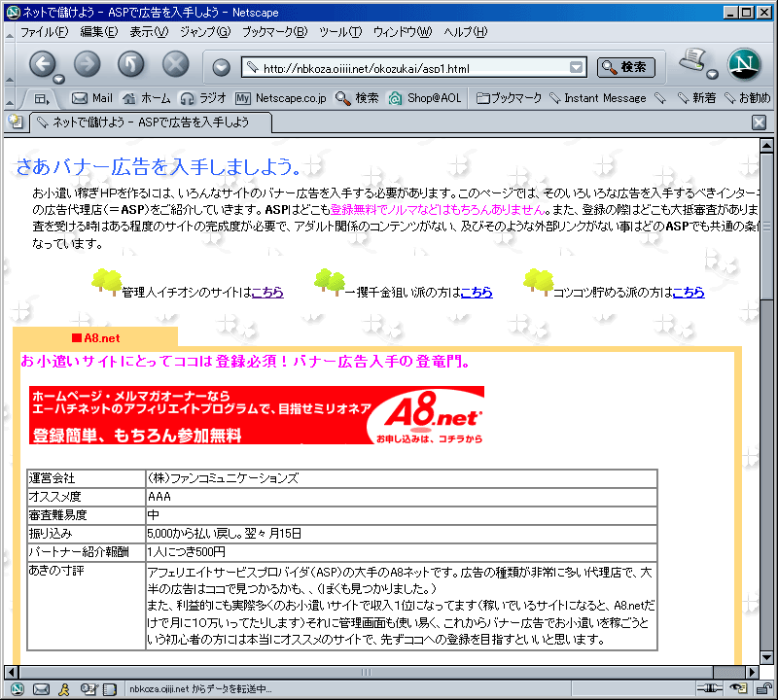Stop loading with the X button

coord(176,64)
